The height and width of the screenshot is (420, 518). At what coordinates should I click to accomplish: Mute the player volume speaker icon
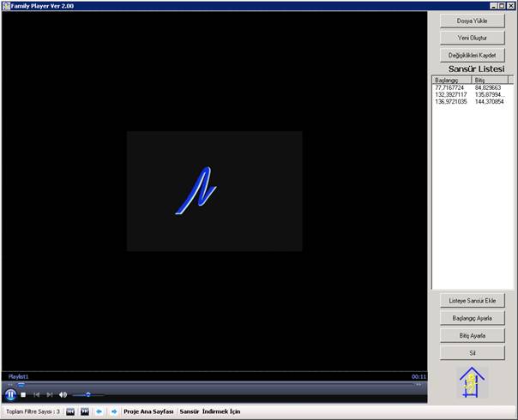(63, 394)
